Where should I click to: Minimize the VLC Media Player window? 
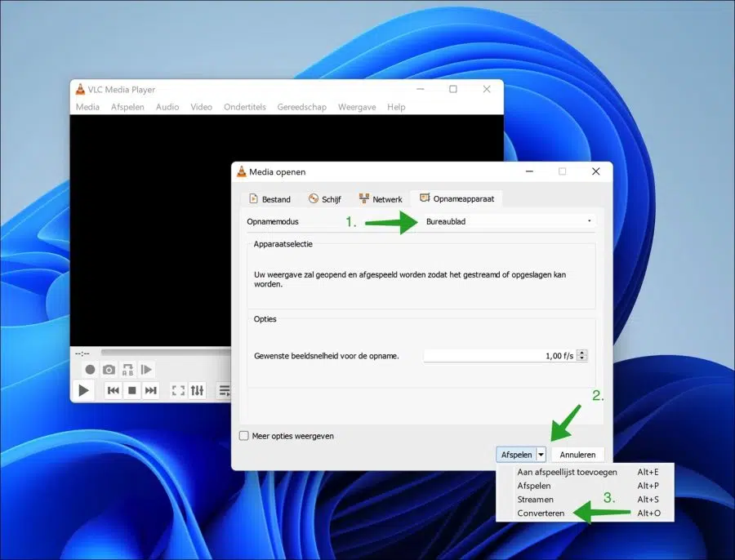(x=421, y=89)
